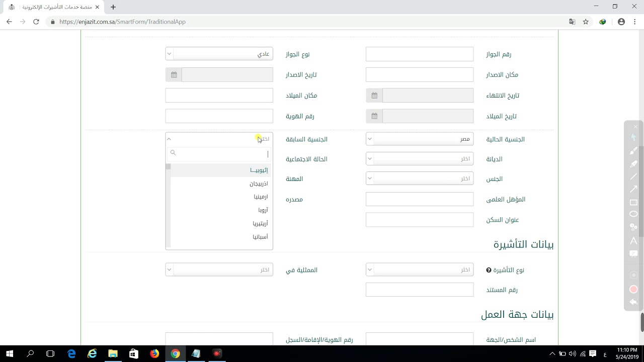Click the رقم الهوية input field
The image size is (644, 362).
pos(219,116)
